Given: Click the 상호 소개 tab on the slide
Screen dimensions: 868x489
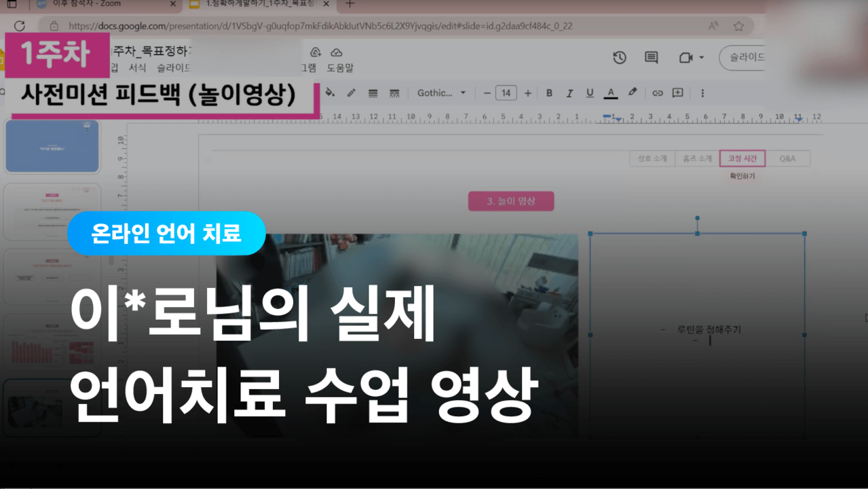Looking at the screenshot, I should point(652,159).
